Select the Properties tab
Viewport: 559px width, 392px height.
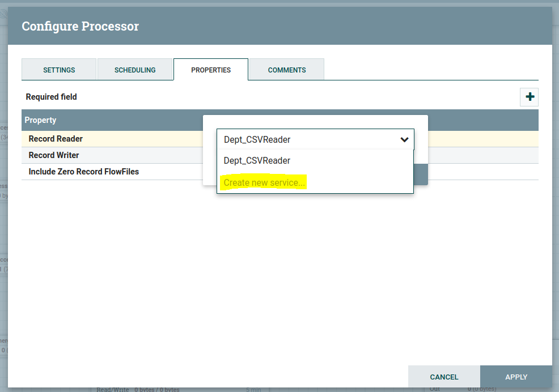pyautogui.click(x=211, y=70)
